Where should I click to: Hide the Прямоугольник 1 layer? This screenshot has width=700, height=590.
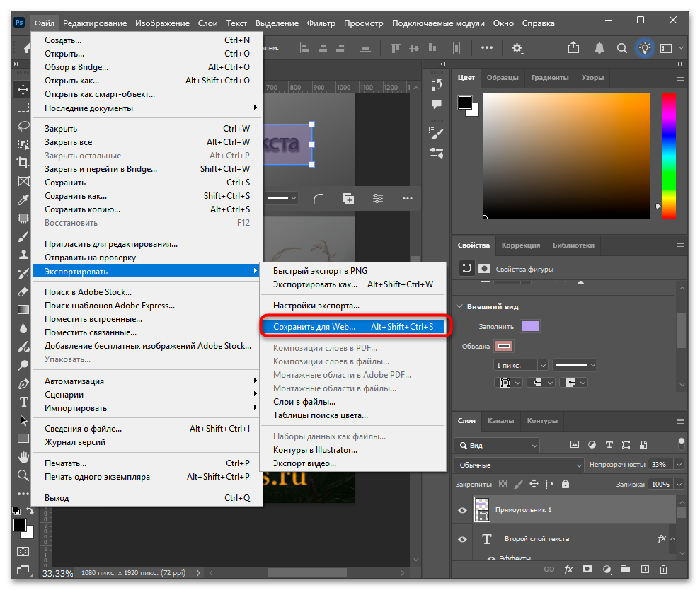tap(462, 510)
